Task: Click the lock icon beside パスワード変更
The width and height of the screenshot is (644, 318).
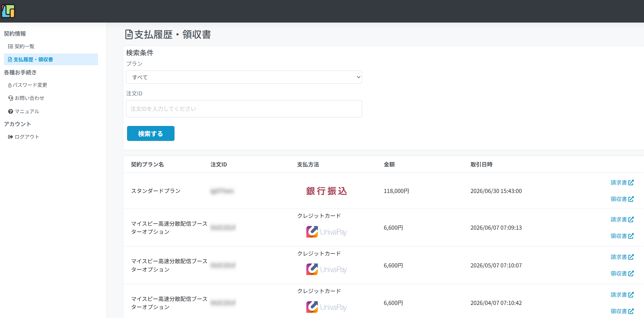Action: click(10, 85)
